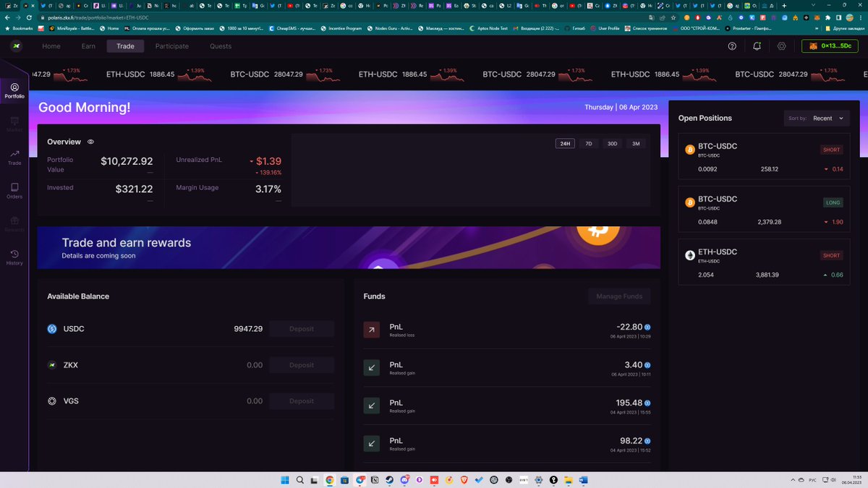
Task: Click the USDC balance 9947.29
Action: 248,329
